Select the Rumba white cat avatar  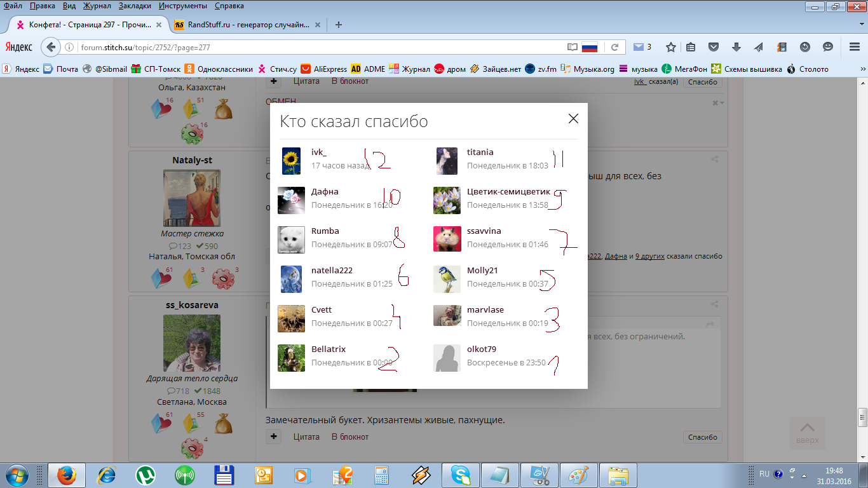pyautogui.click(x=291, y=240)
